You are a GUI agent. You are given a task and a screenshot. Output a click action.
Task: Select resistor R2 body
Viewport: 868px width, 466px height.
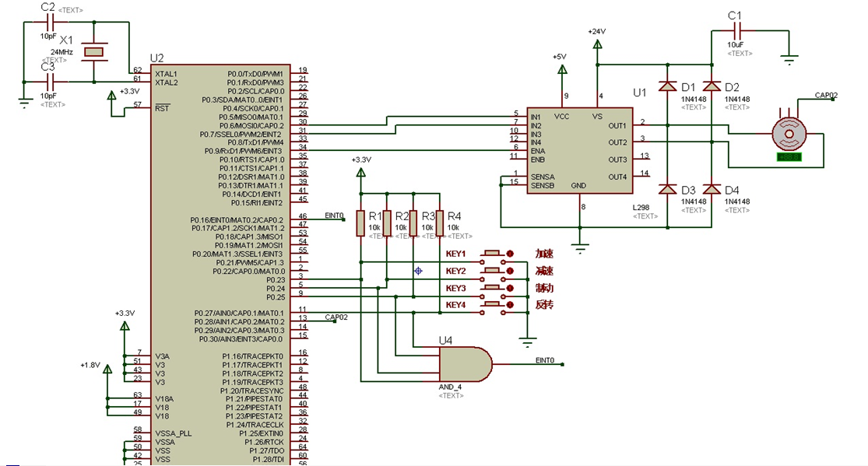point(387,223)
